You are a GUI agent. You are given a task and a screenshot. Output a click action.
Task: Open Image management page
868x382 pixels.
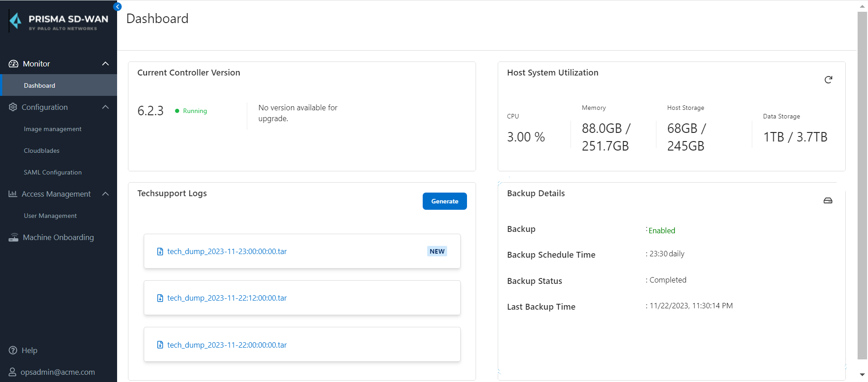point(52,129)
